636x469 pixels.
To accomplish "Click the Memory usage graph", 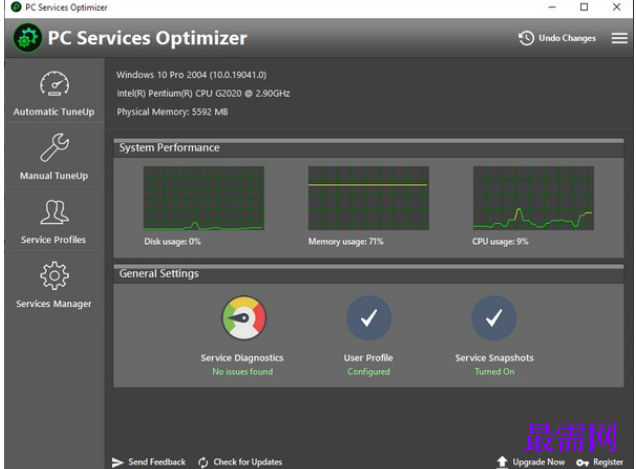I will (x=368, y=198).
